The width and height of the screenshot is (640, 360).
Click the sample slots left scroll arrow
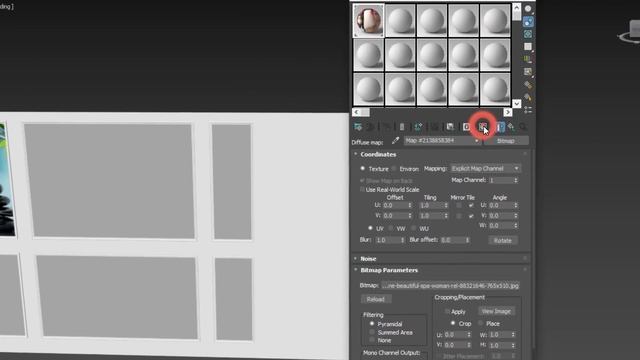(x=356, y=112)
